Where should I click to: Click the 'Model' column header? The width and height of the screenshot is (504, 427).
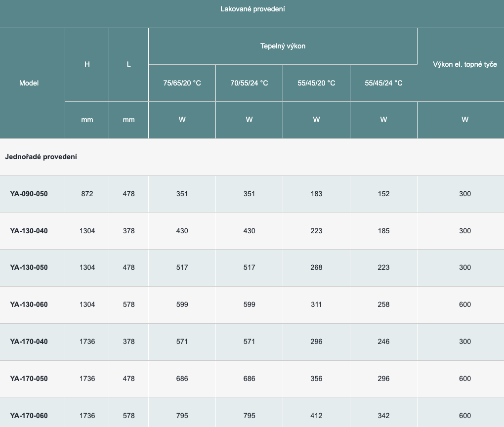(x=29, y=83)
